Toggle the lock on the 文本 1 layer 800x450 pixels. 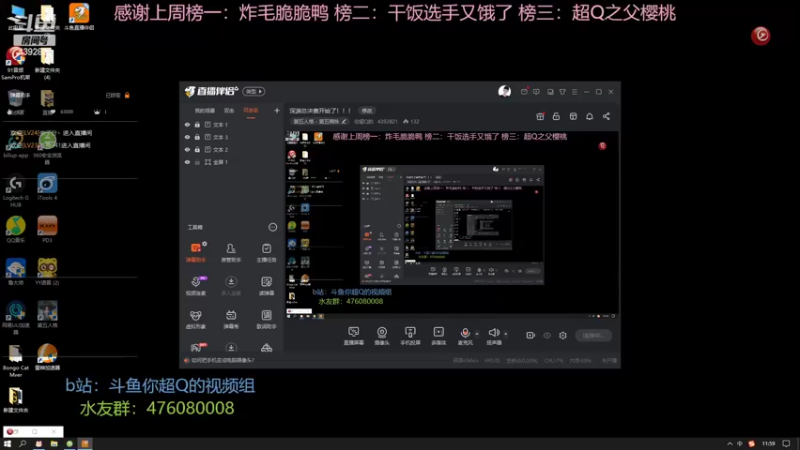click(x=197, y=124)
